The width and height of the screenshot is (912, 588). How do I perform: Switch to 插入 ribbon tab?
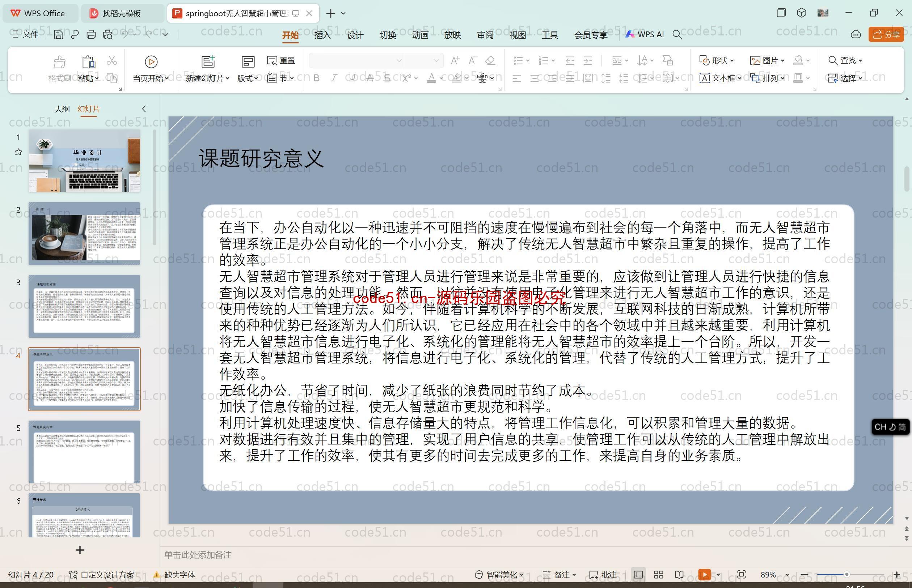coord(322,36)
